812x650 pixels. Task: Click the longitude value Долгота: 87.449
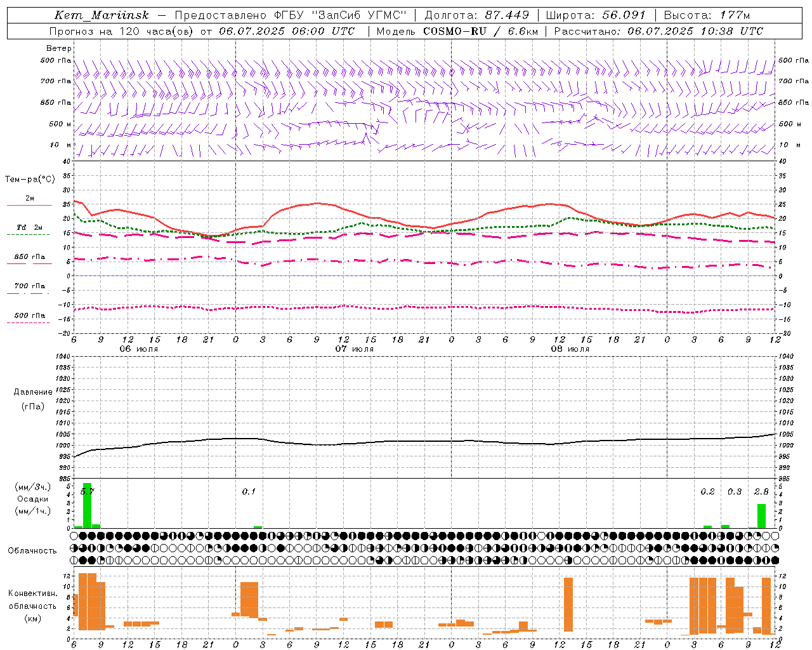click(477, 15)
